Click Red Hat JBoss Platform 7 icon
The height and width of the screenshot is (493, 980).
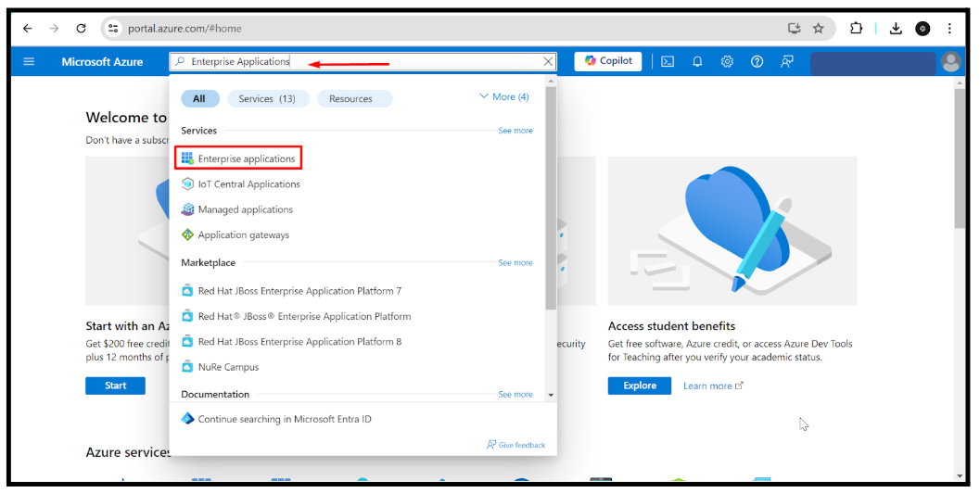(187, 291)
